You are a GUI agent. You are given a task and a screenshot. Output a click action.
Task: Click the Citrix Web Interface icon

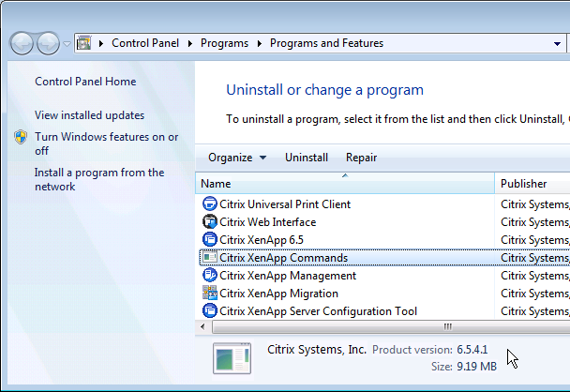coord(210,222)
